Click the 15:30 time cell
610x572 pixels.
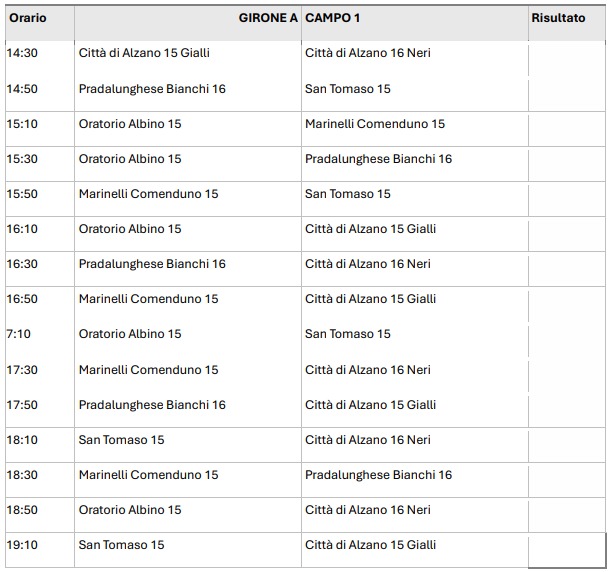point(22,159)
